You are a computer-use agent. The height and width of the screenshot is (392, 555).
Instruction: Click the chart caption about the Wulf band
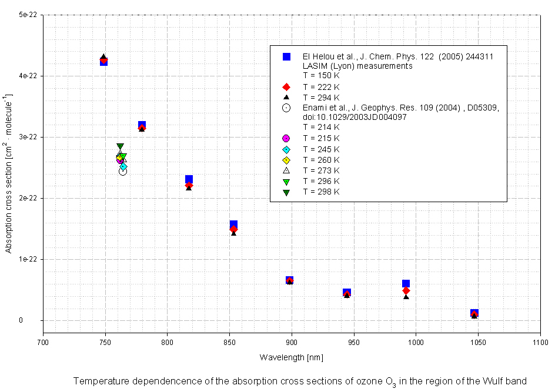click(300, 381)
